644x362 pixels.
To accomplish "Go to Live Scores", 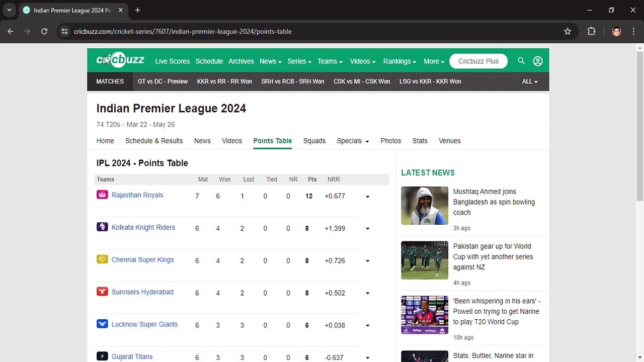I will pyautogui.click(x=173, y=61).
